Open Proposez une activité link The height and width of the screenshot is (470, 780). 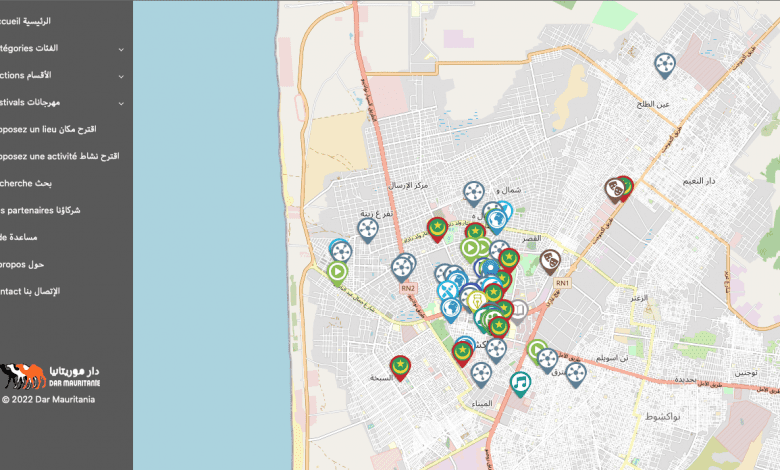coord(58,156)
